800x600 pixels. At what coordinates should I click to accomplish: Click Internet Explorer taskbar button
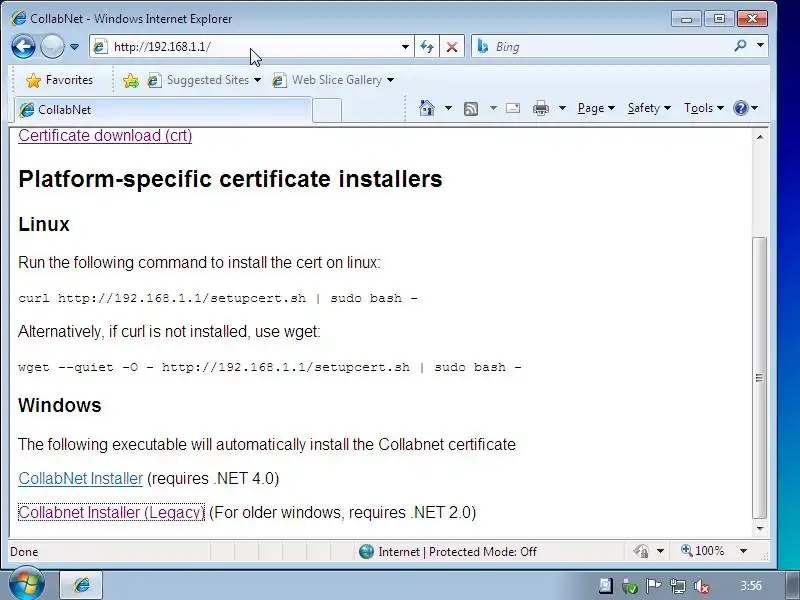82,585
